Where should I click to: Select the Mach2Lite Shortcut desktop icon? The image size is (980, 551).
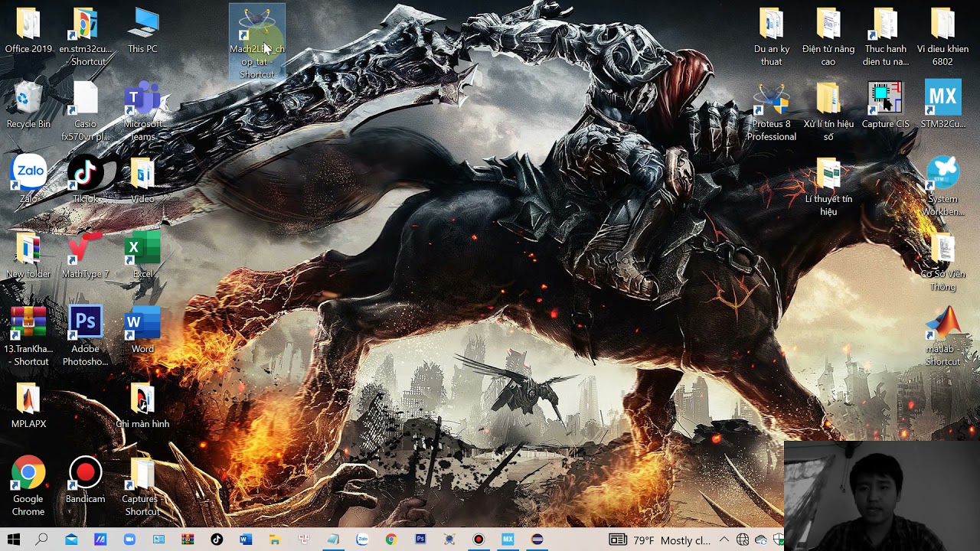[x=257, y=42]
